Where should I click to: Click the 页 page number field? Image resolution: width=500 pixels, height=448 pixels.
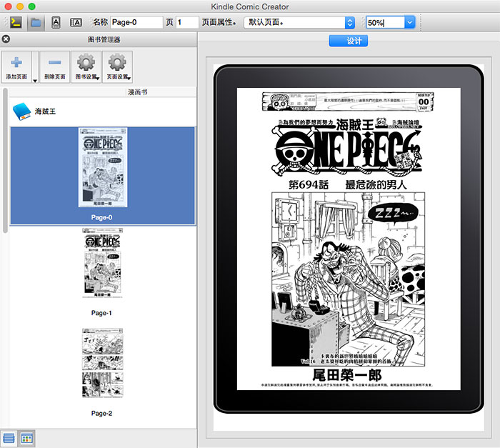click(x=187, y=22)
